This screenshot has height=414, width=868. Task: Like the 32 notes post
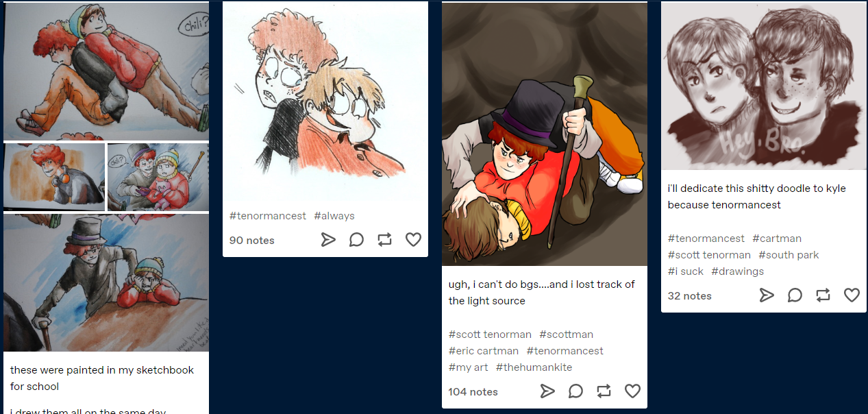[852, 295]
